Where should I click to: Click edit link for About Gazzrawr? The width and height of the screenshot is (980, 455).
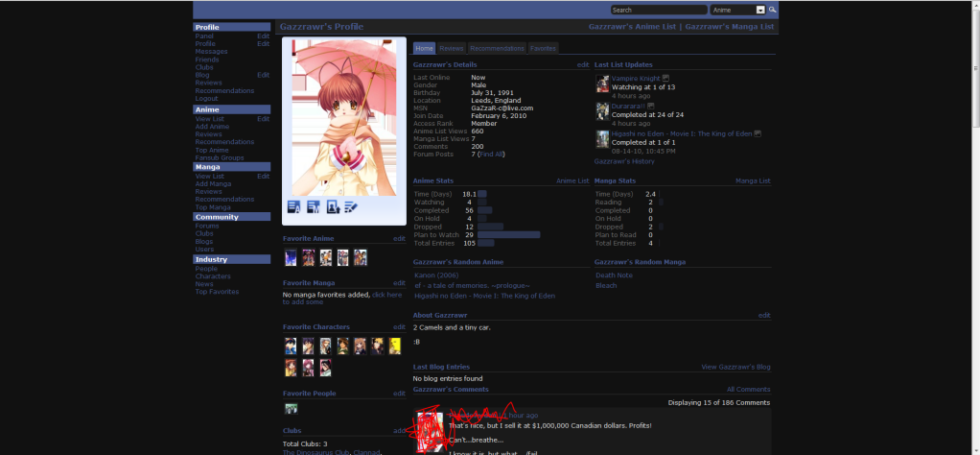point(764,316)
